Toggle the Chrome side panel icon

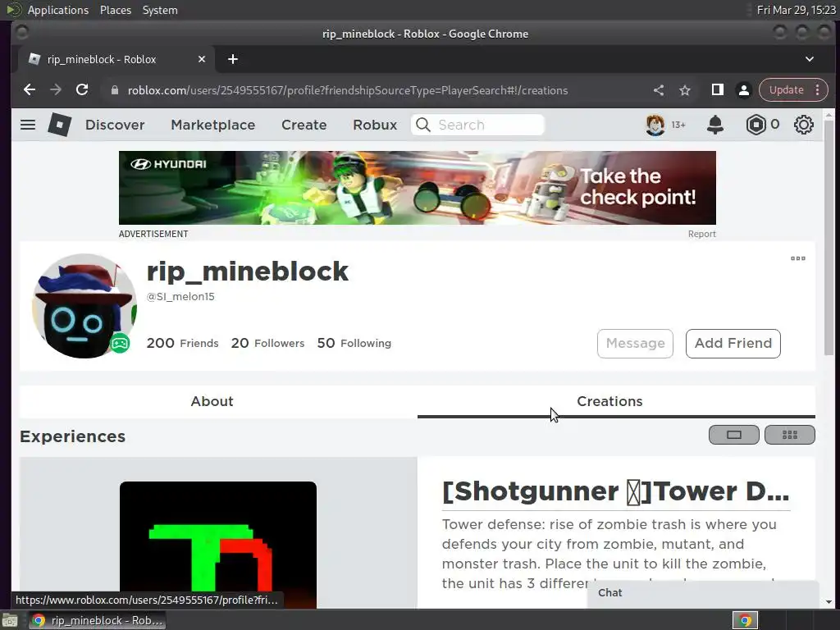click(x=717, y=90)
